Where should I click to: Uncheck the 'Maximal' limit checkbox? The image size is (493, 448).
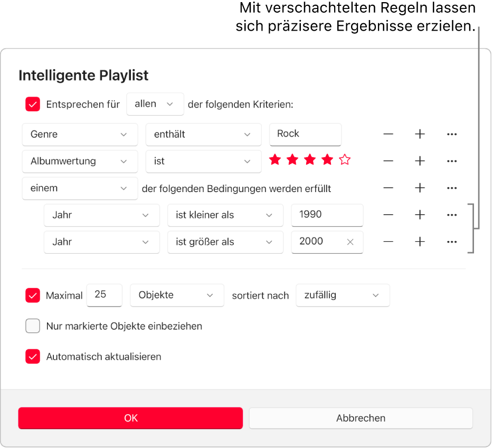click(x=33, y=296)
